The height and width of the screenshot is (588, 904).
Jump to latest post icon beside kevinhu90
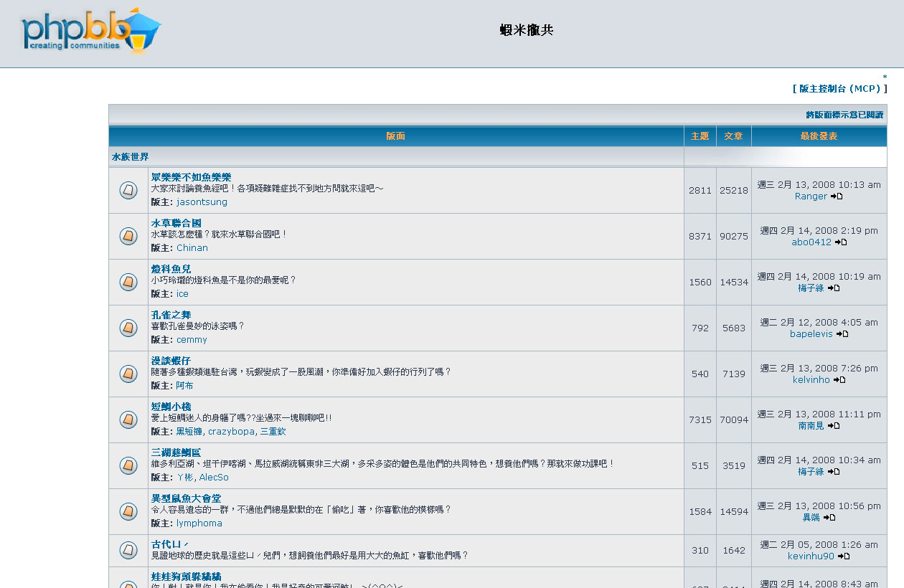[x=844, y=556]
